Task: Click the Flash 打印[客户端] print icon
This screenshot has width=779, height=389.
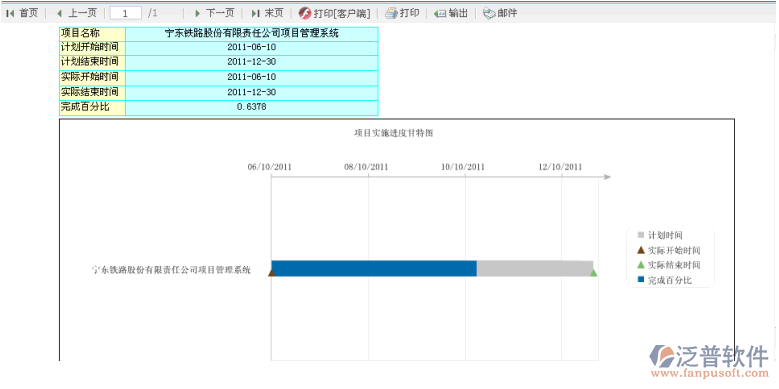Action: (x=305, y=13)
